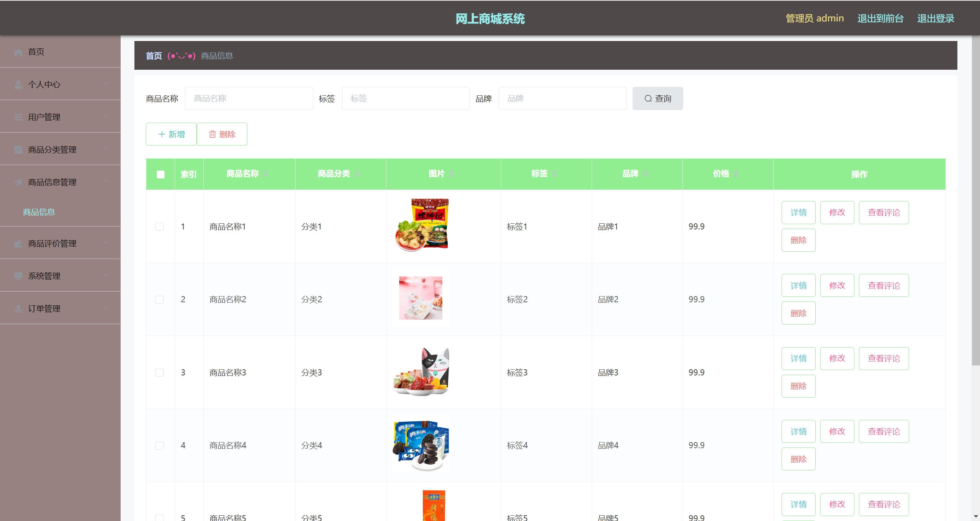Screen dimensions: 980x521
Task: Click the pink product image in row 2
Action: (x=421, y=298)
